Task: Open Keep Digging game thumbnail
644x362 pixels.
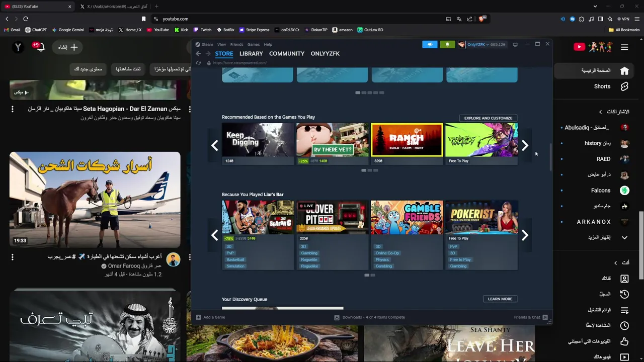Action: click(x=258, y=140)
